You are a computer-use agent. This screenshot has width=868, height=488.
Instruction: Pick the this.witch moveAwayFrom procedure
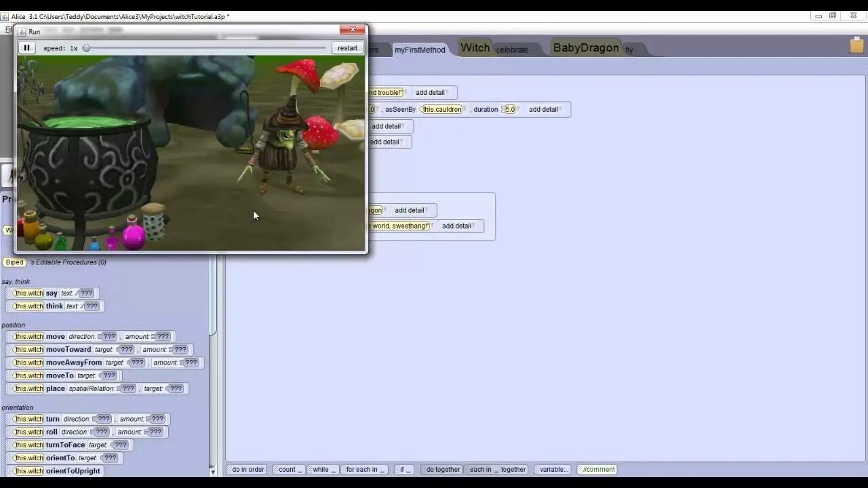coord(104,363)
